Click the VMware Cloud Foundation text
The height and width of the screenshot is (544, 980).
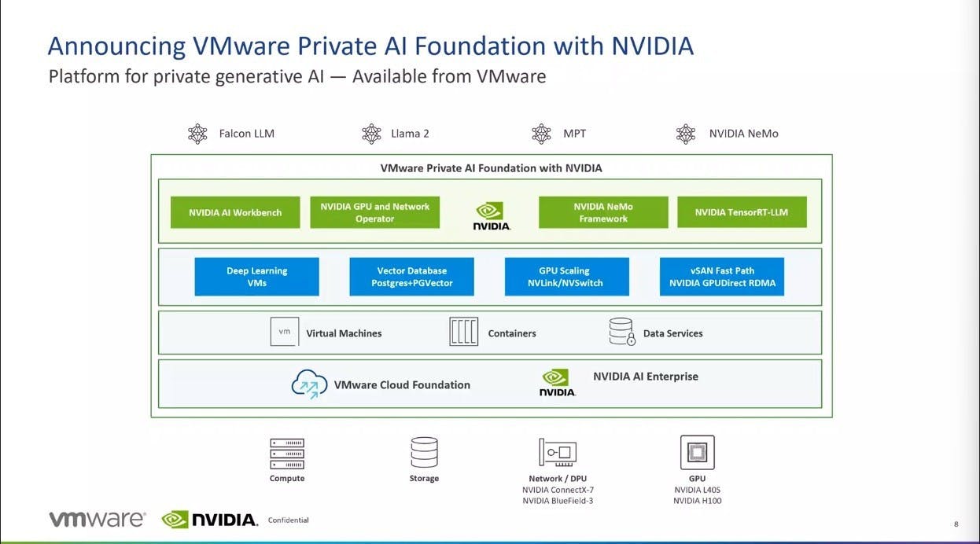click(x=402, y=384)
